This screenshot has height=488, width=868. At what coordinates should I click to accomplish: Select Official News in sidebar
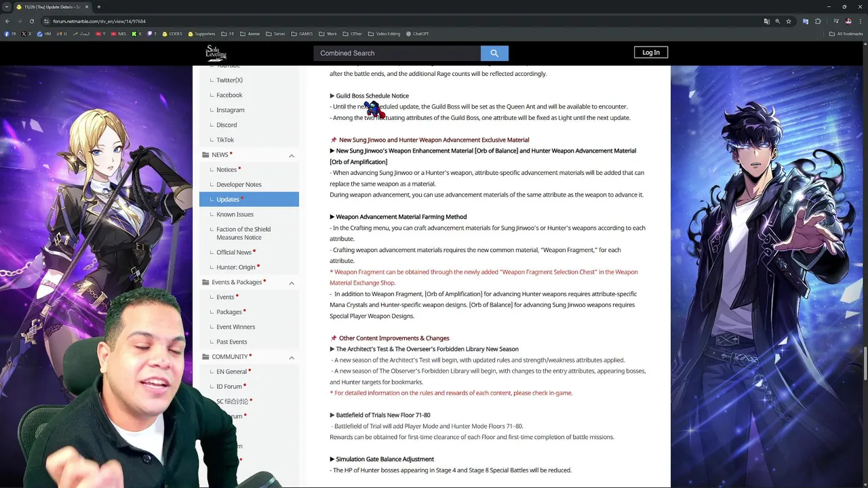[234, 252]
